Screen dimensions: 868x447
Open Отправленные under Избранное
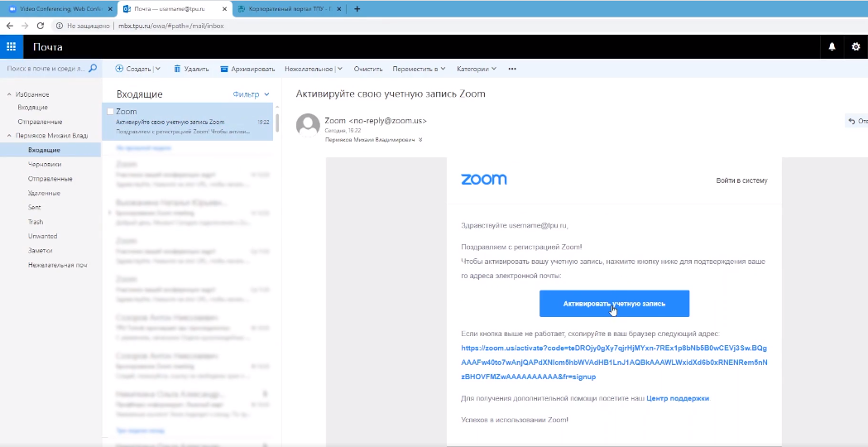click(40, 122)
